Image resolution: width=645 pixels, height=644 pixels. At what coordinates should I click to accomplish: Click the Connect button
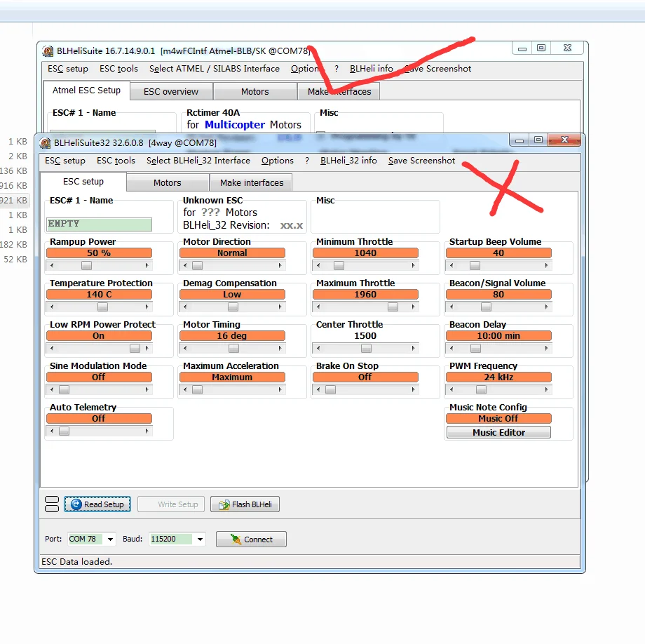[x=251, y=539]
